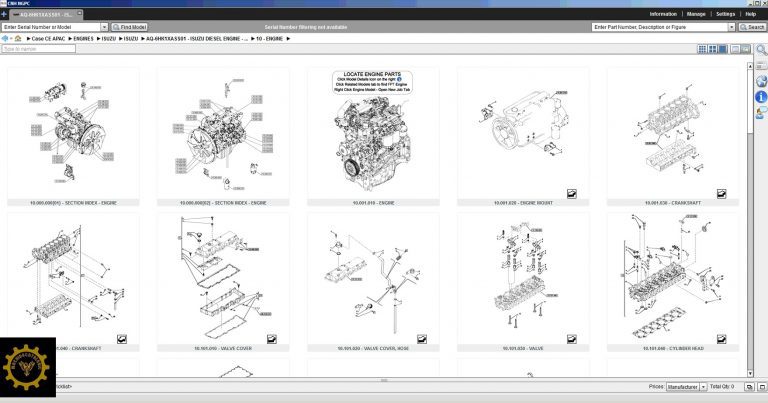Click the note icon on 10.001.040 Crankshaft thumbnail
The image size is (768, 403).
click(x=122, y=339)
